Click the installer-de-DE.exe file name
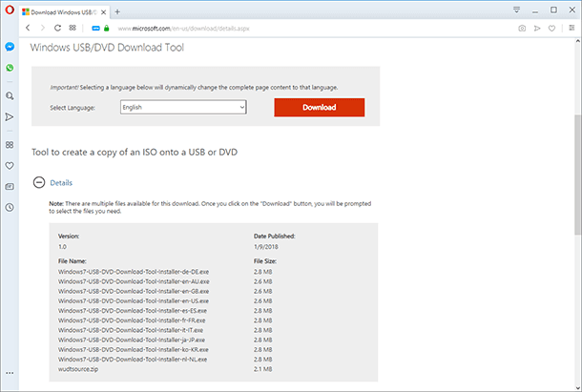The height and width of the screenshot is (392, 582). pyautogui.click(x=134, y=272)
